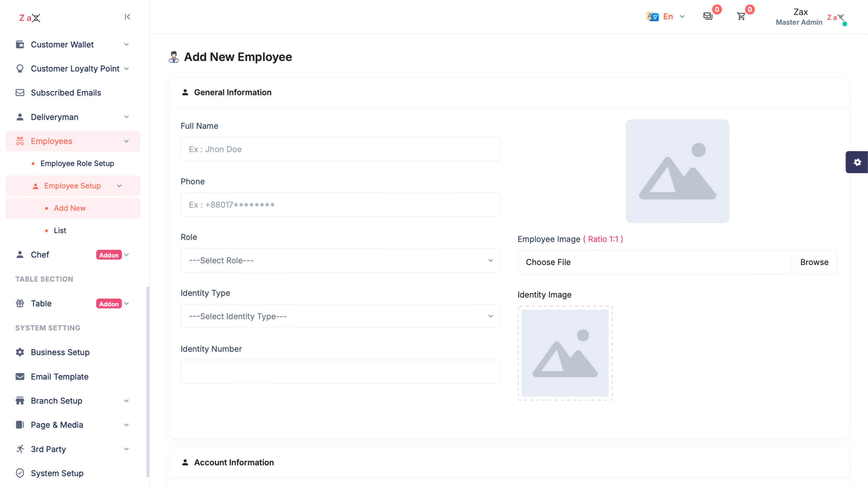Click the shopping cart icon in header

pyautogui.click(x=742, y=16)
